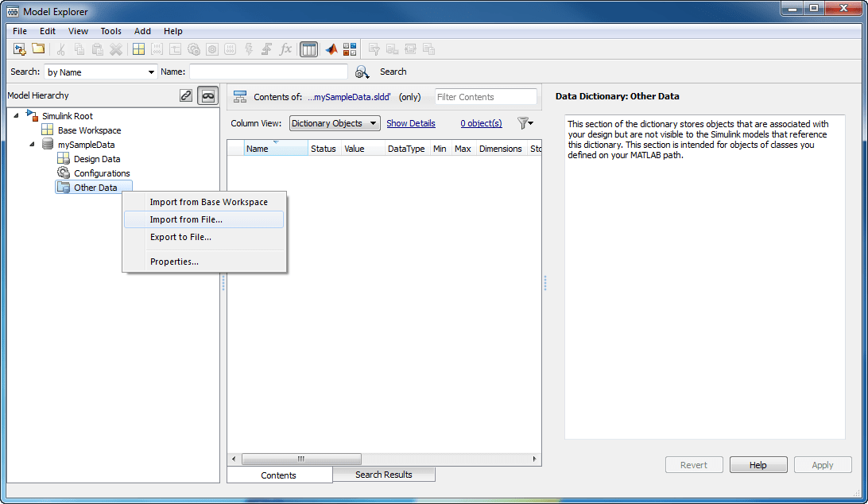The height and width of the screenshot is (504, 868).
Task: Click the fx function toolbar icon
Action: pos(285,49)
